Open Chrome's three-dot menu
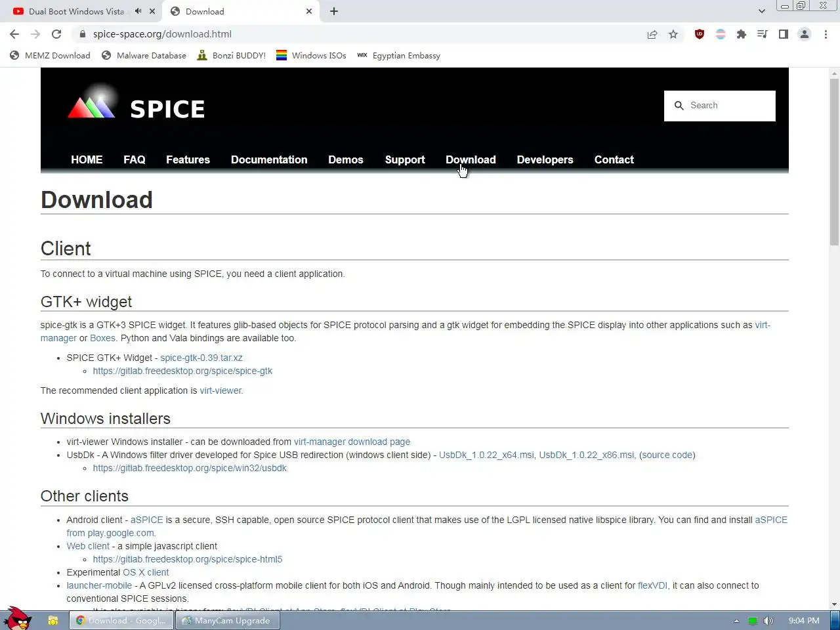 (826, 34)
